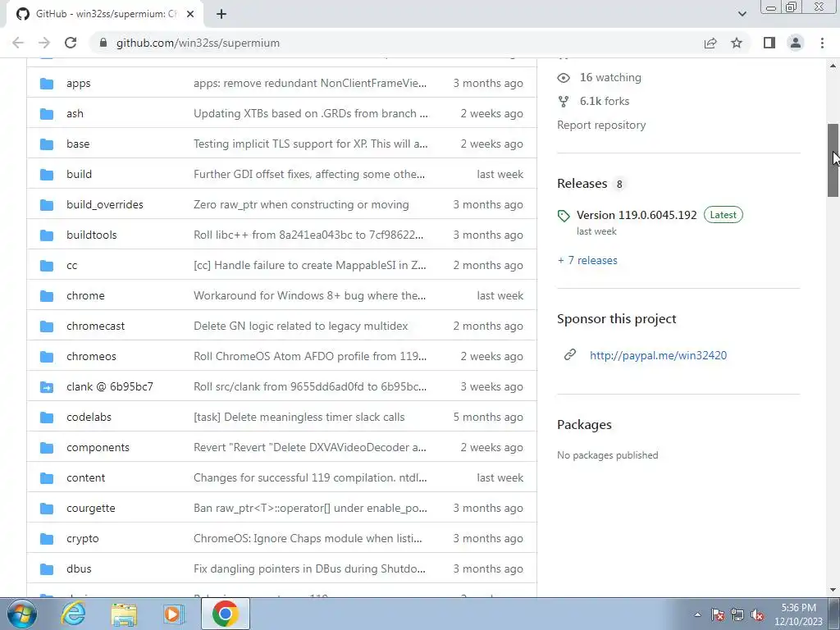Click the forks icon
The width and height of the screenshot is (840, 630).
pos(563,101)
